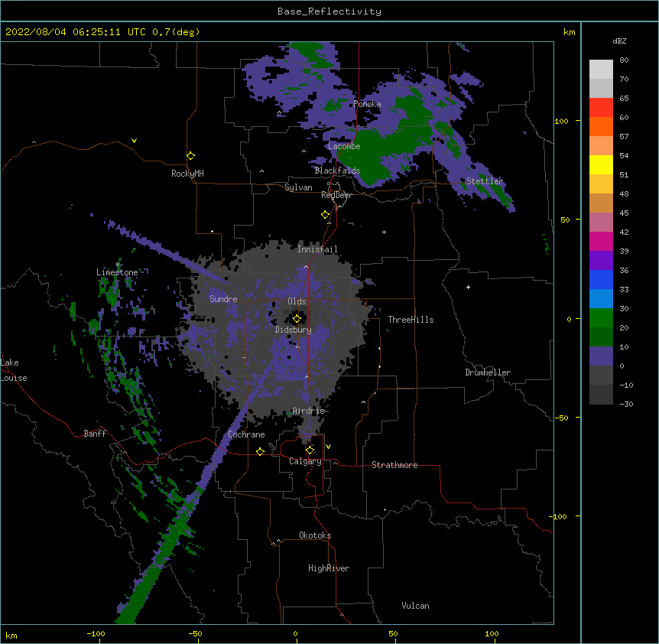Click the RockyMH town label
Image resolution: width=659 pixels, height=644 pixels.
coord(187,174)
